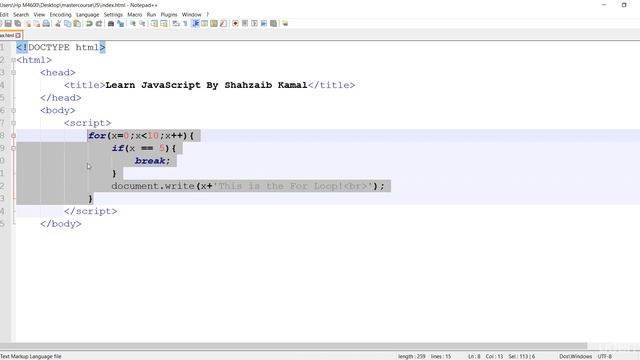Click the Zoom In toolbar icon
Viewport: 640px width, 360px height.
pos(133,24)
